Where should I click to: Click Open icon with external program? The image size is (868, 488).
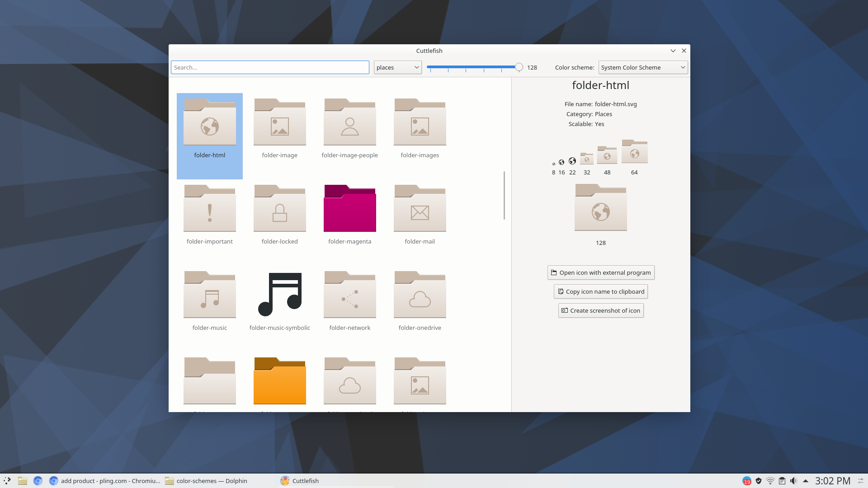tap(601, 272)
